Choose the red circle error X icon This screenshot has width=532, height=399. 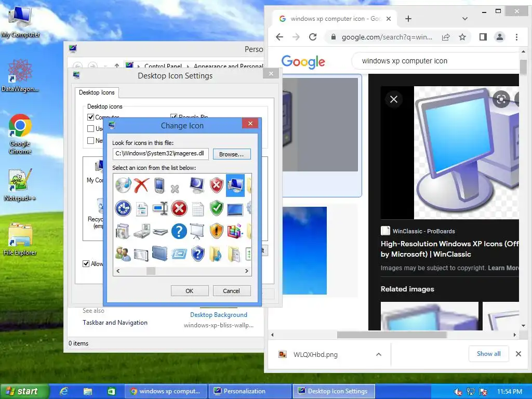pos(179,208)
